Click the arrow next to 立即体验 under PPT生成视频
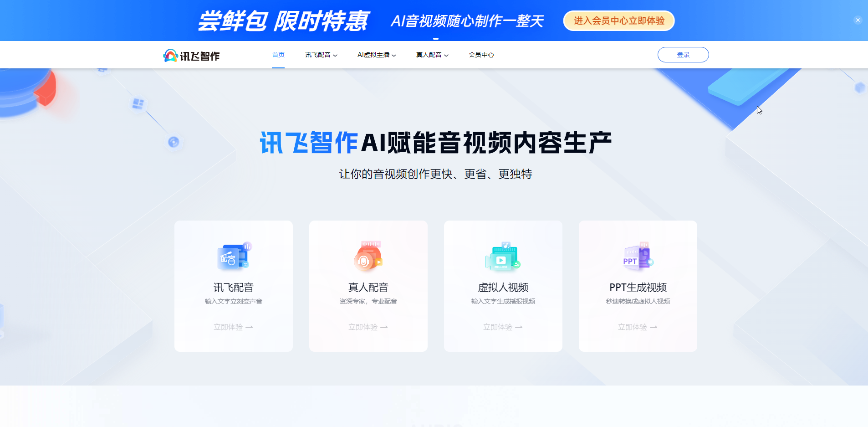Screen dimensions: 868x427 pos(654,327)
